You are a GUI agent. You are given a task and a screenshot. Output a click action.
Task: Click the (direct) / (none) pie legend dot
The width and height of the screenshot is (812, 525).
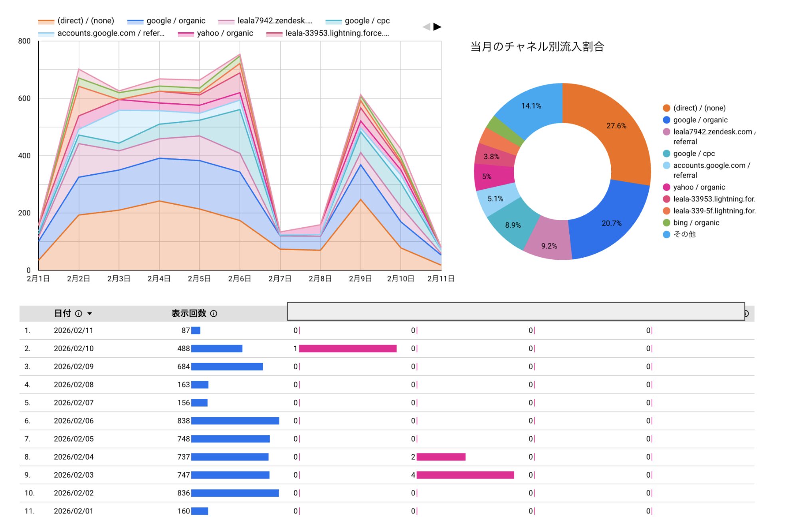[x=666, y=108]
